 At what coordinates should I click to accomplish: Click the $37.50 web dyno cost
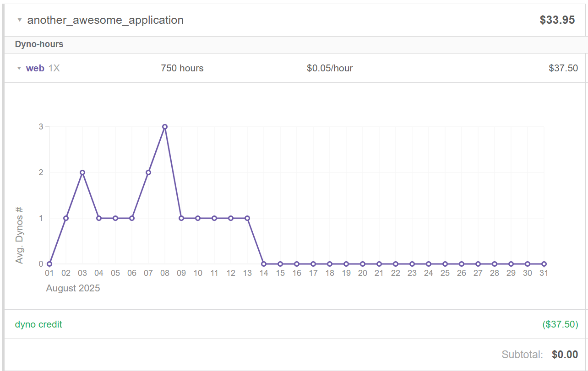(563, 68)
